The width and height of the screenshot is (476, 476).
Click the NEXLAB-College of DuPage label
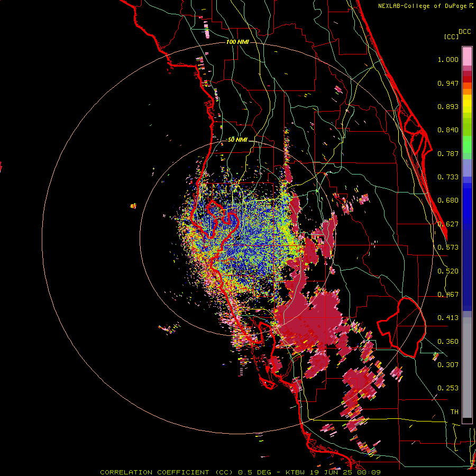click(x=422, y=6)
